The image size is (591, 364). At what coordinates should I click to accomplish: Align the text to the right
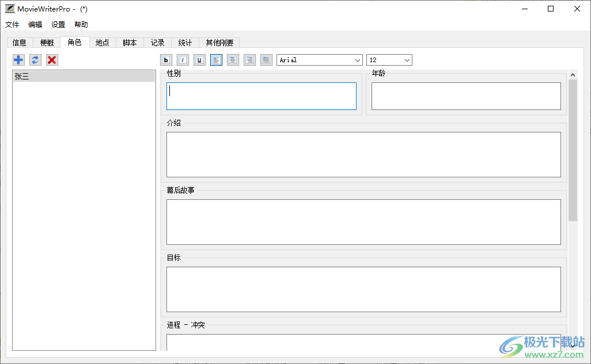(x=249, y=60)
